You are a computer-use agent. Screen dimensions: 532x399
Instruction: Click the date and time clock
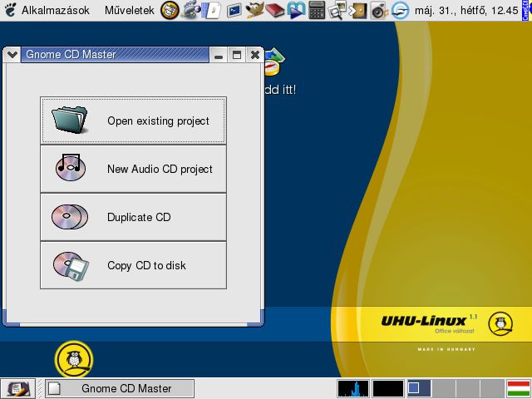[x=466, y=10]
